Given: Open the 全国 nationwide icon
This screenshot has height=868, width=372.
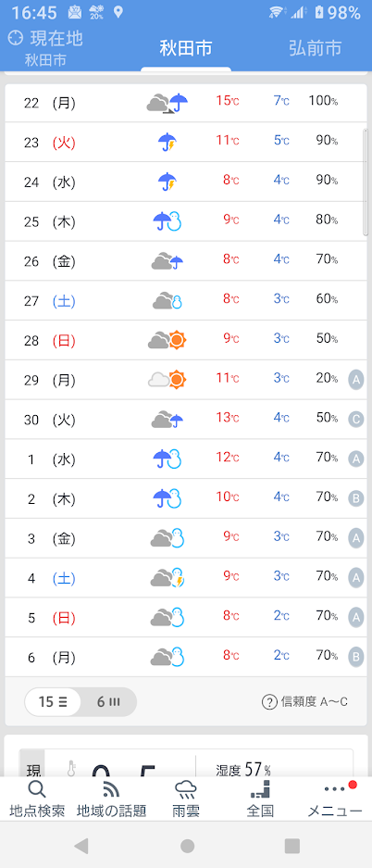Looking at the screenshot, I should click(260, 789).
